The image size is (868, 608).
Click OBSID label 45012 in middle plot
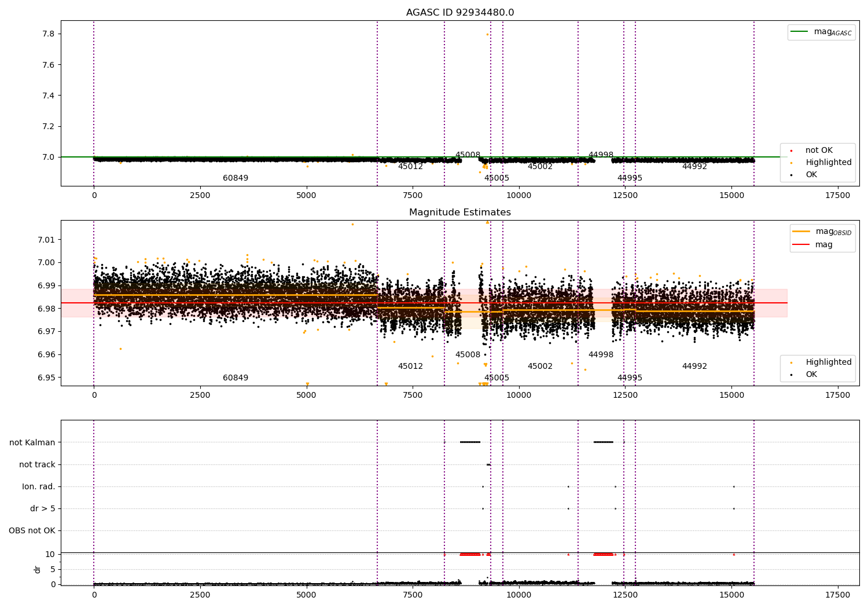click(410, 367)
